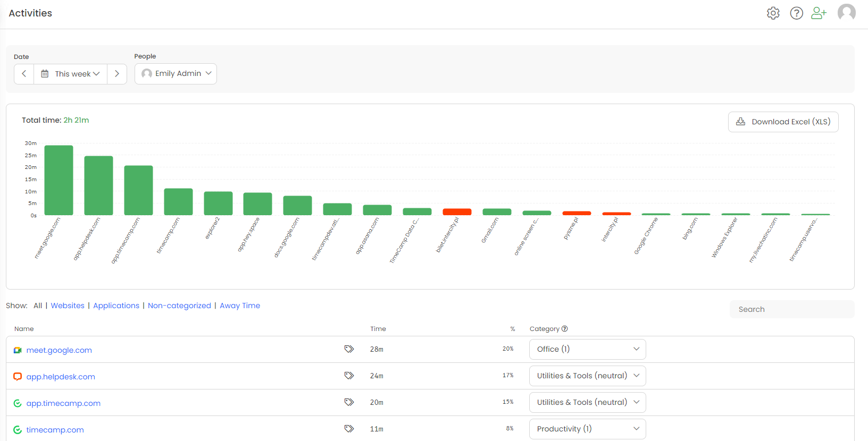
Task: Go to the previous date range
Action: pyautogui.click(x=24, y=74)
